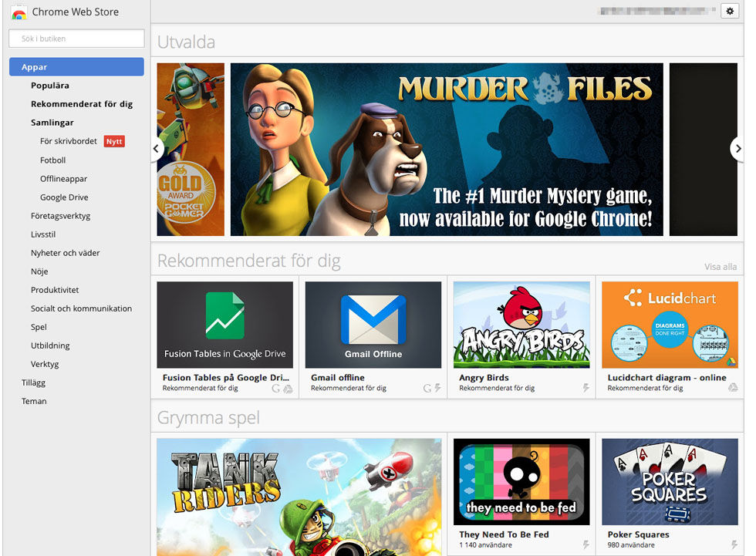Click the Chrome Web Store title text
The height and width of the screenshot is (556, 756).
[x=76, y=12]
